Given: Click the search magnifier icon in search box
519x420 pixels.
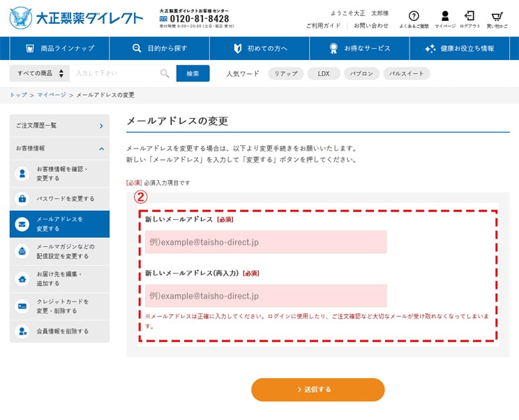Looking at the screenshot, I should 165,73.
